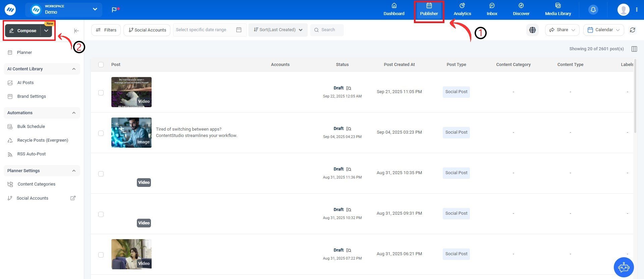
Task: Open preview icon for Sep 21 draft
Action: (x=348, y=88)
